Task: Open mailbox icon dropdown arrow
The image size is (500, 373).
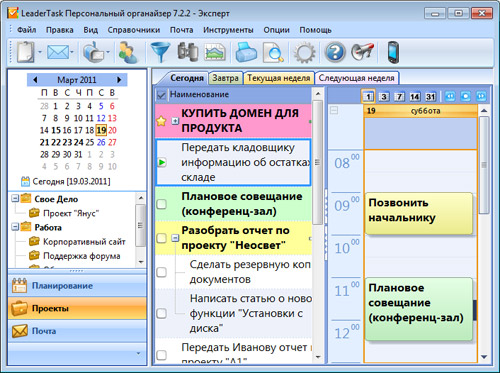Action: pos(108,52)
